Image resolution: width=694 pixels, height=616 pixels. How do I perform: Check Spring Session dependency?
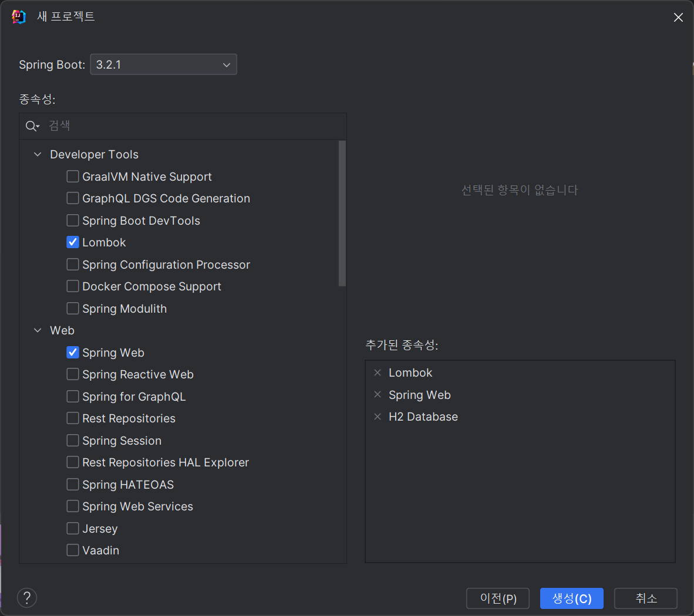tap(73, 441)
